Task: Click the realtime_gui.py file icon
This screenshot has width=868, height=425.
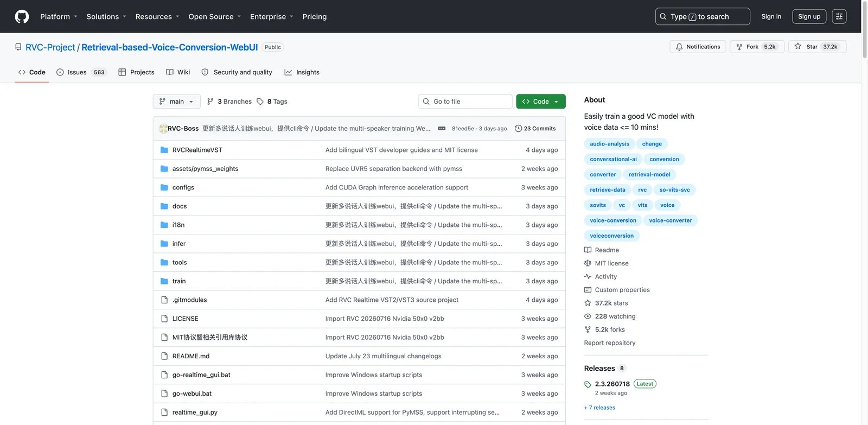Action: pyautogui.click(x=164, y=412)
